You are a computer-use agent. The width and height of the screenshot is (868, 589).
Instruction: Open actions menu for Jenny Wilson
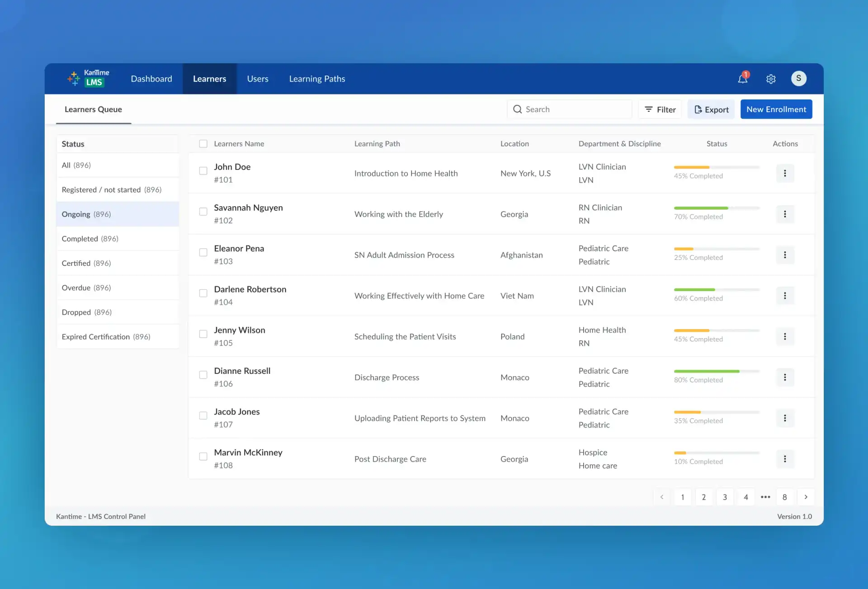coord(785,336)
